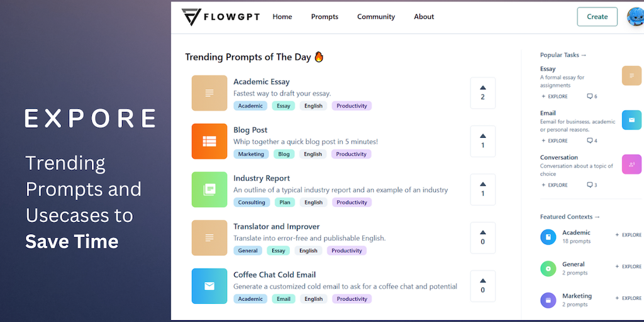Open the Industry Report prompt title

(x=262, y=178)
